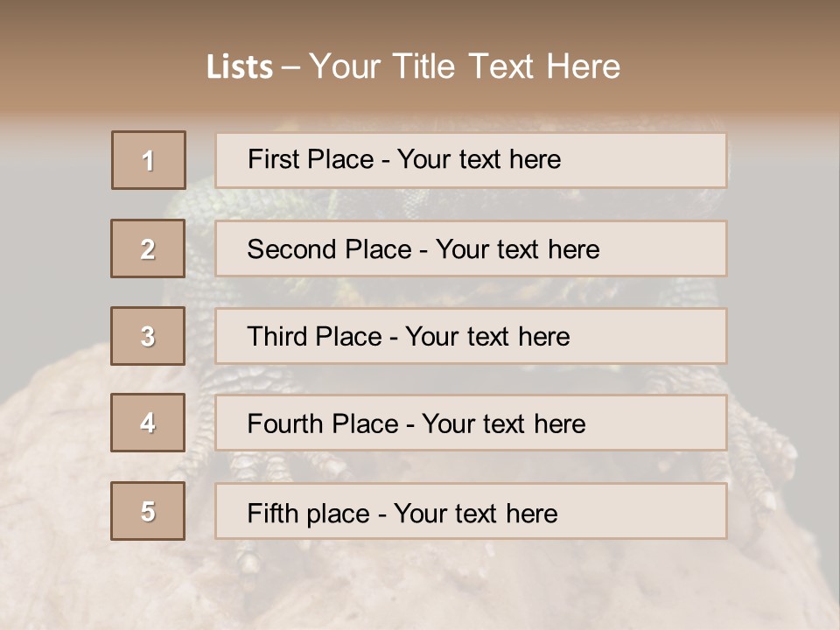Select the "Your Title Text Here" heading

coord(465,66)
